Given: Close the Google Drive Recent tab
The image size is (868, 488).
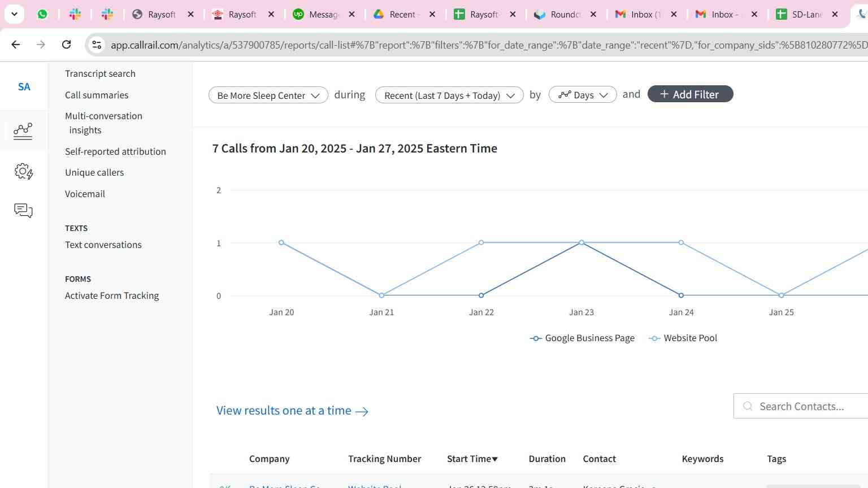Looking at the screenshot, I should [432, 14].
